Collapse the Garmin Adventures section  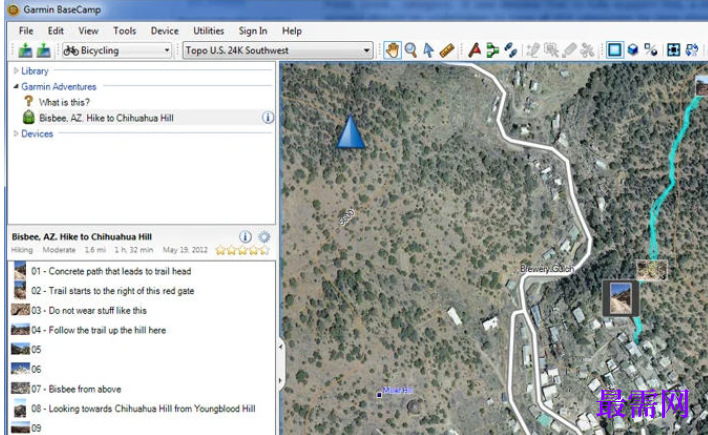[16, 86]
